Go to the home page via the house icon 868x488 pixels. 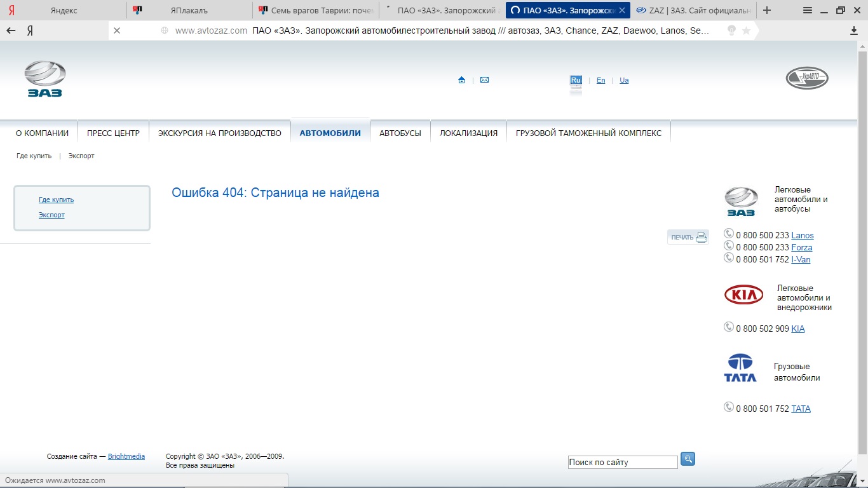click(461, 80)
